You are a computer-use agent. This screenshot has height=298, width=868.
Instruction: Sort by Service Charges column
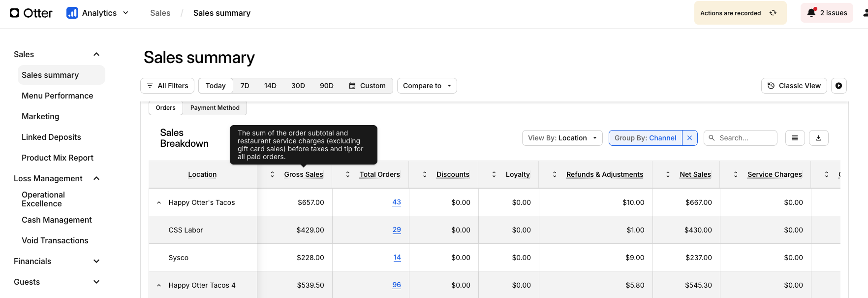click(736, 174)
